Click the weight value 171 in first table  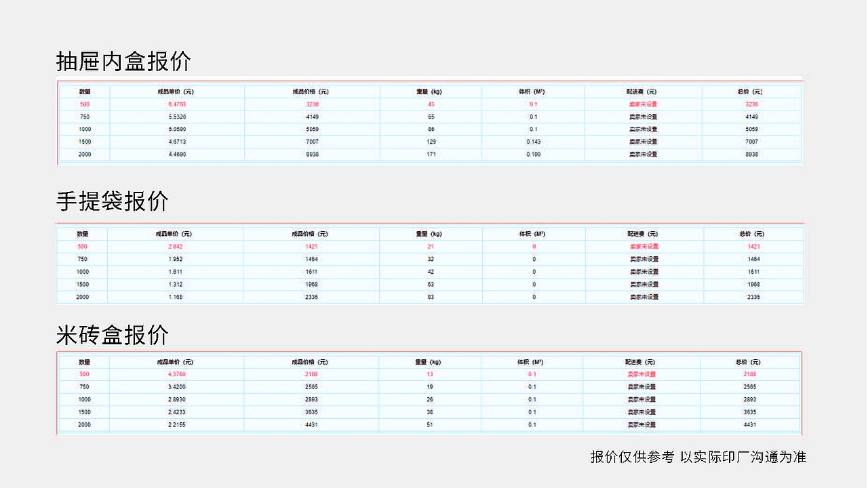pos(430,154)
